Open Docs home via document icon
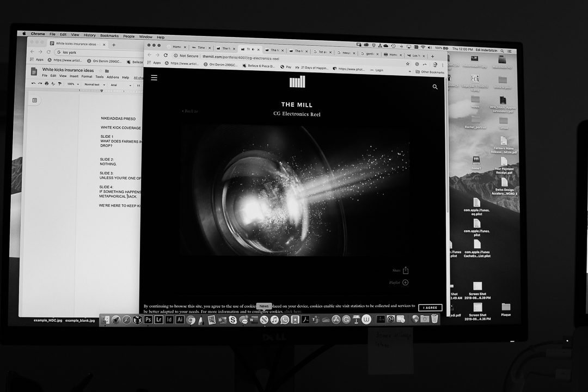Screen dimensions: 588x392 [34, 72]
